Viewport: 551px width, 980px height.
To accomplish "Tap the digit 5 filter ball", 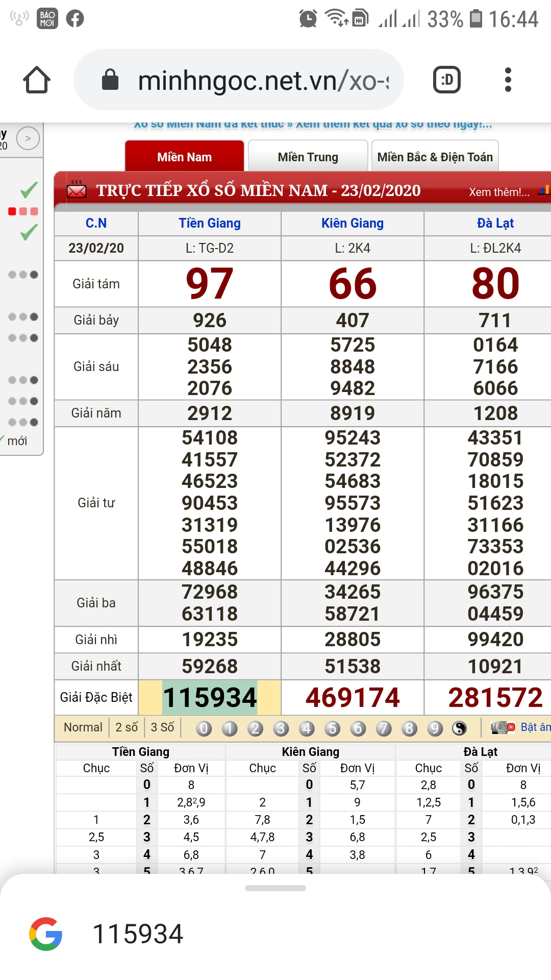I will [332, 728].
